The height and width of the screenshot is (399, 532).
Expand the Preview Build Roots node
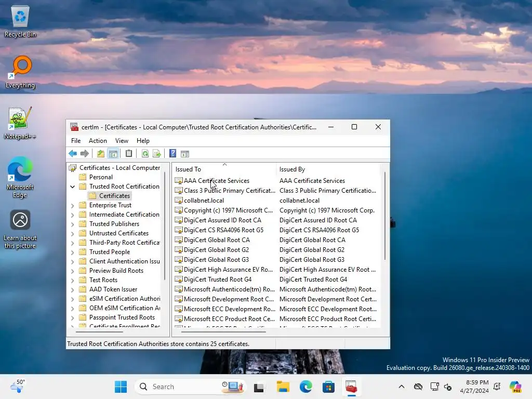[x=73, y=271]
